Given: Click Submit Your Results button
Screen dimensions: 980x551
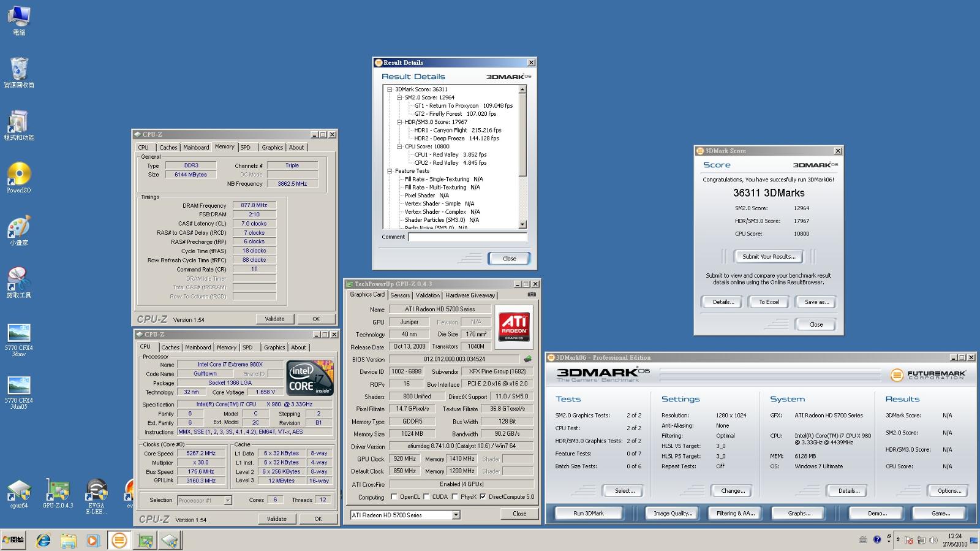Looking at the screenshot, I should pyautogui.click(x=769, y=256).
